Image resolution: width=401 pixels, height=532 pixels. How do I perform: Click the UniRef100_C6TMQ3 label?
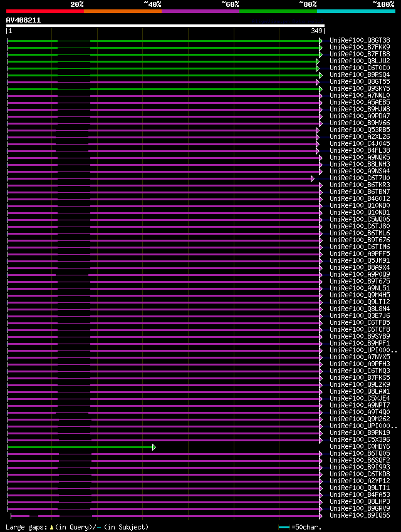pos(360,371)
